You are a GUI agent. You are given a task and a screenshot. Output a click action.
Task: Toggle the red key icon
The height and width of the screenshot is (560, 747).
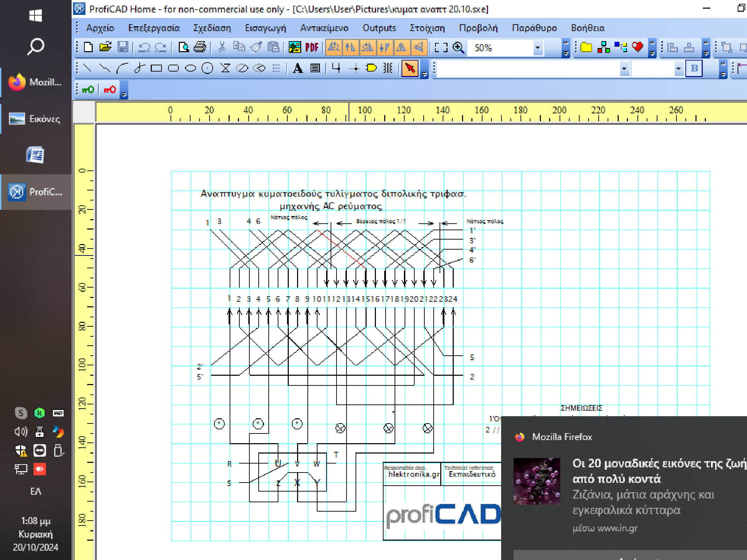pos(110,90)
